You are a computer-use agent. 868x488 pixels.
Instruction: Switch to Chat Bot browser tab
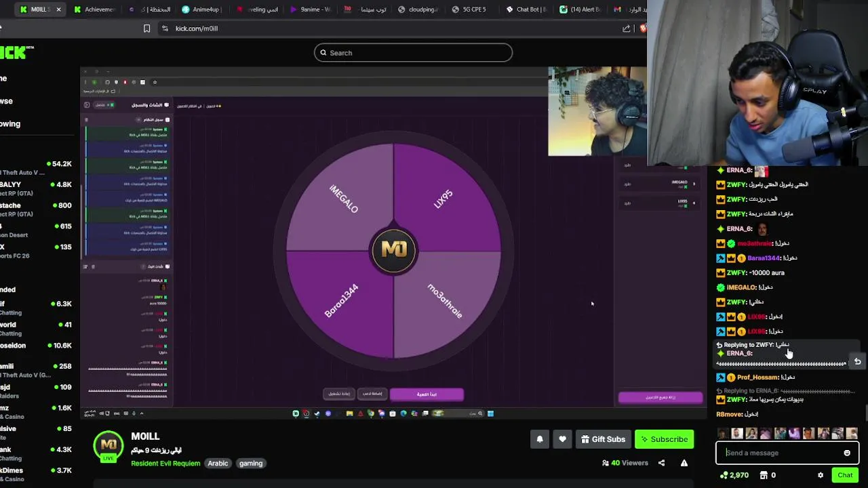pyautogui.click(x=527, y=9)
